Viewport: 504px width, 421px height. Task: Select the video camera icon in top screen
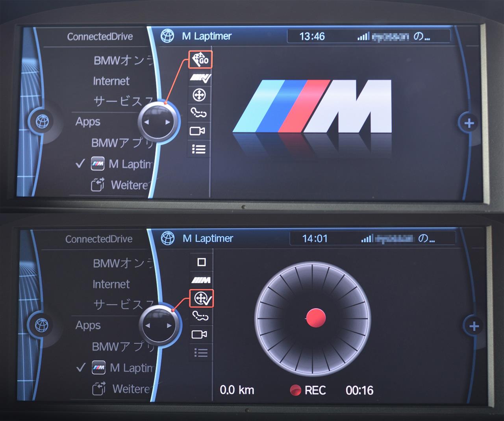[198, 131]
